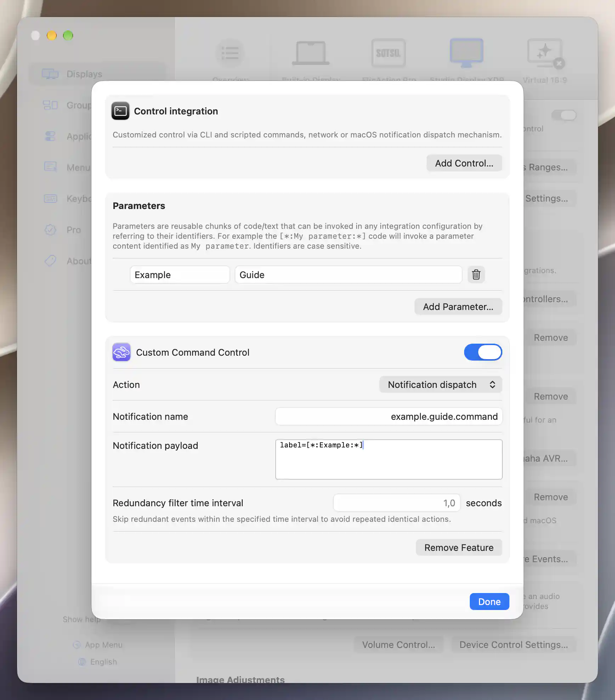Edit the Notification name field
Viewport: 615px width, 700px height.
click(x=389, y=416)
